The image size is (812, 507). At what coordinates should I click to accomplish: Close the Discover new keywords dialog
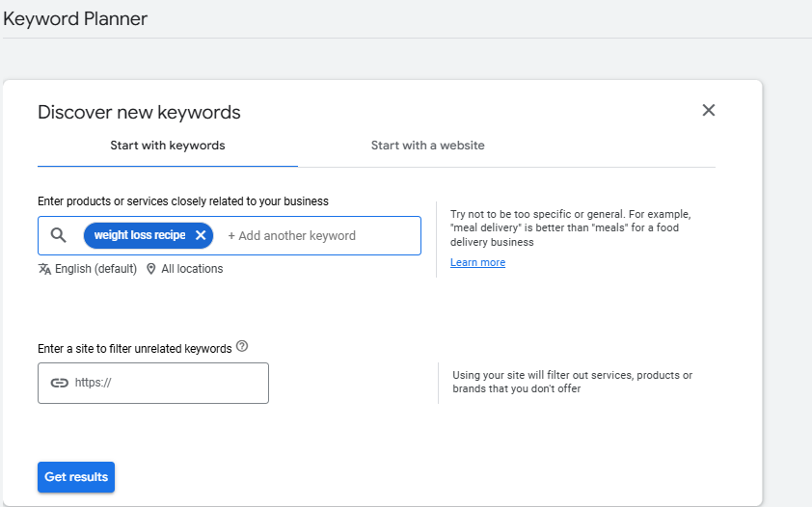[x=709, y=110]
